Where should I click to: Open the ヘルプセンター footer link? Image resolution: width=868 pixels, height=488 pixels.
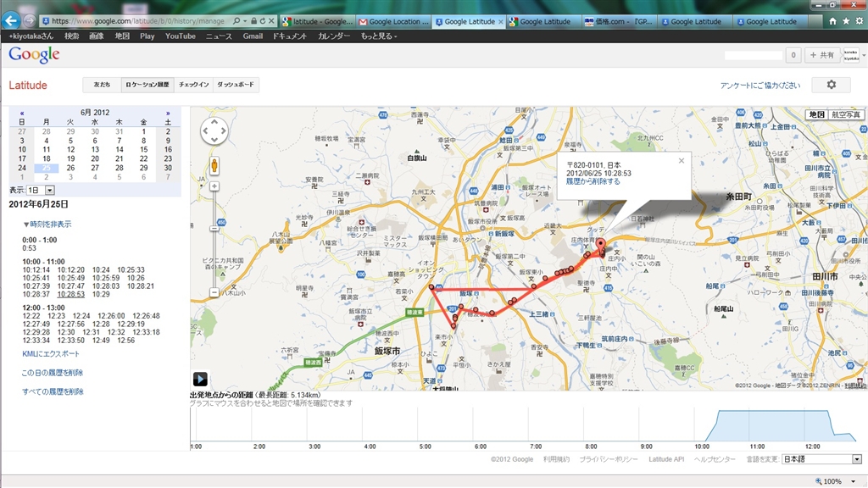[x=715, y=459]
